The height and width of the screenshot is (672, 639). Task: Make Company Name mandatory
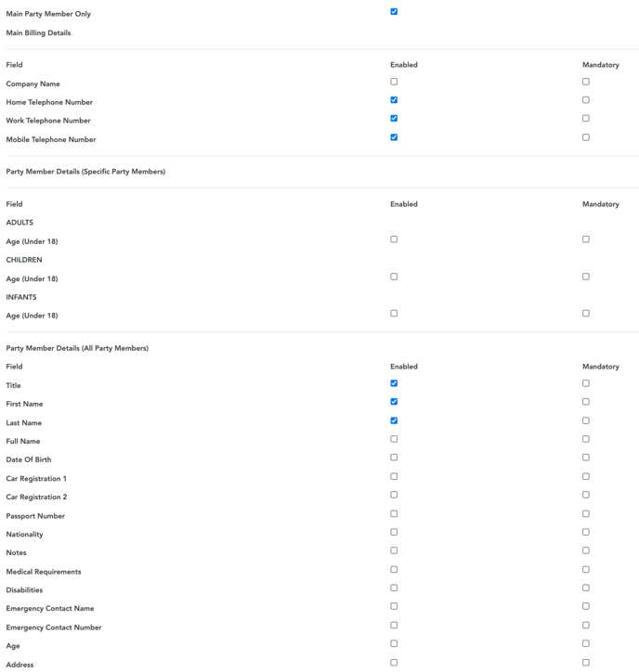pyautogui.click(x=586, y=82)
